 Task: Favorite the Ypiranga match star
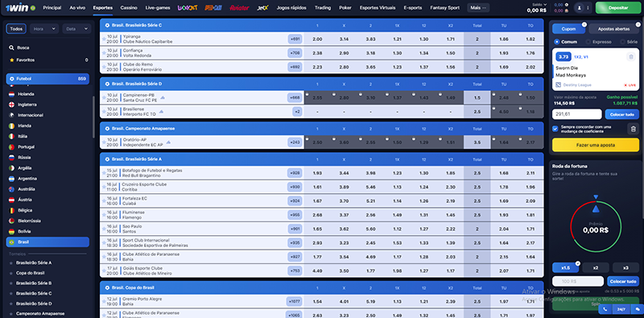click(x=104, y=39)
